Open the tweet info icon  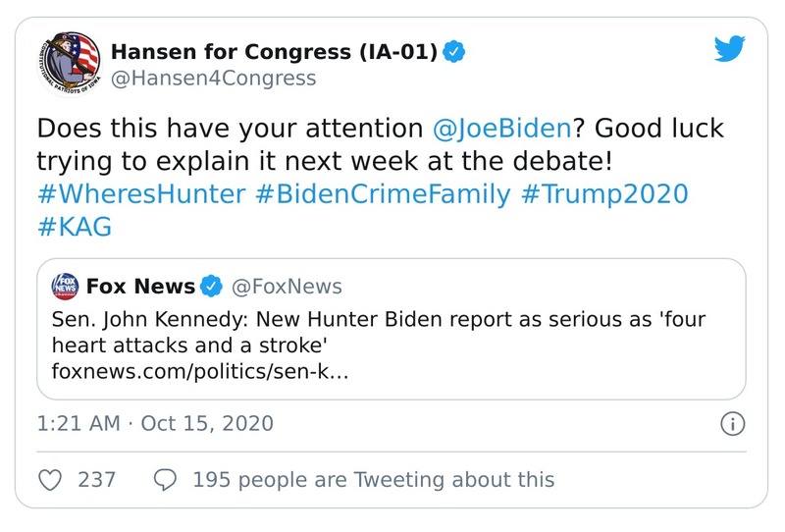click(732, 424)
